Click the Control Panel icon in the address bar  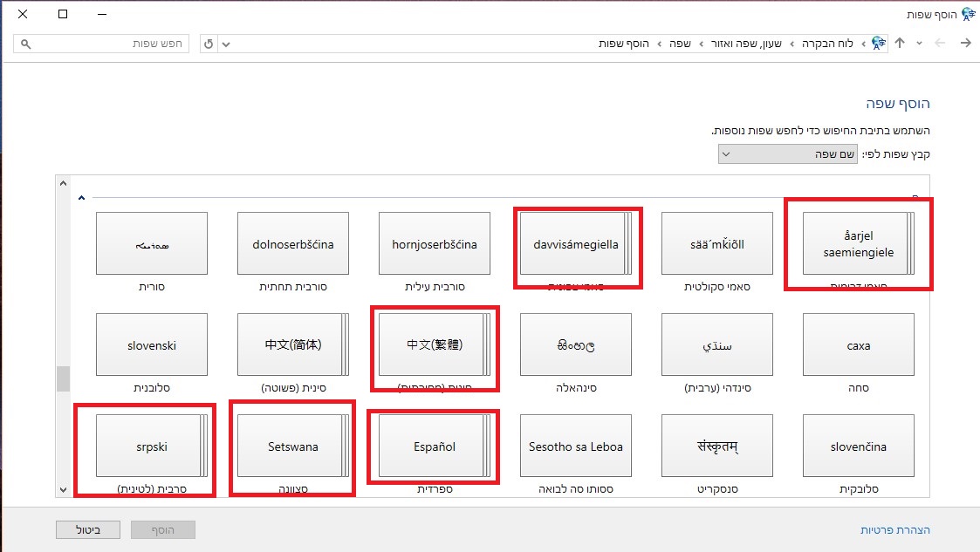pos(879,44)
